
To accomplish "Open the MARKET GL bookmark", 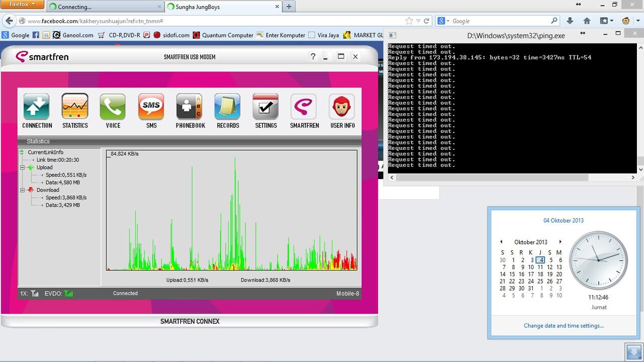I will tap(363, 35).
